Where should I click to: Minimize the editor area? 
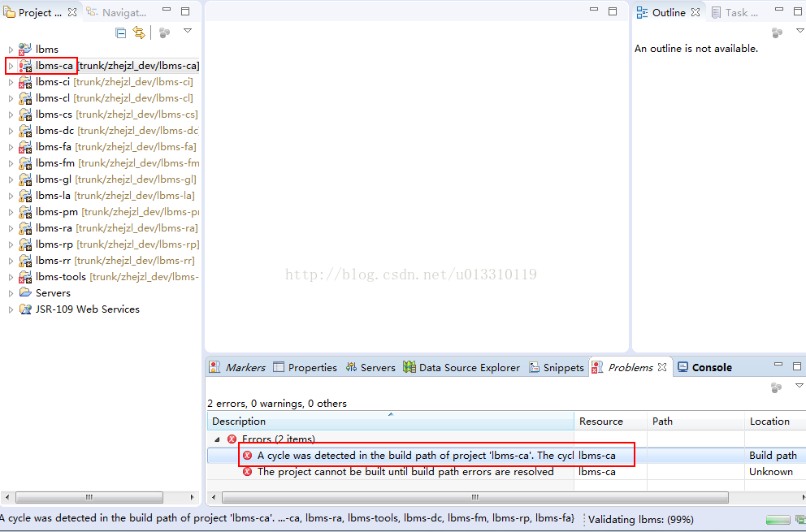(x=594, y=10)
